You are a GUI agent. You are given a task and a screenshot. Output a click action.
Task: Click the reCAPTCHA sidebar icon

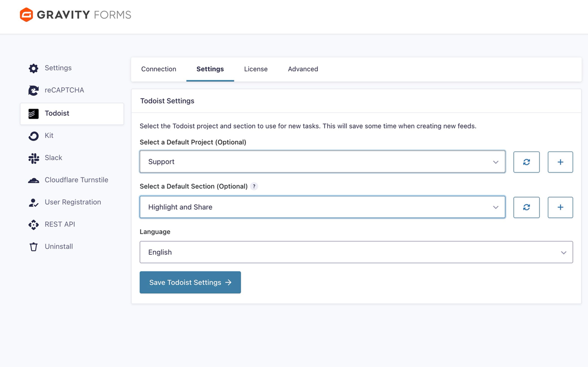tap(34, 90)
